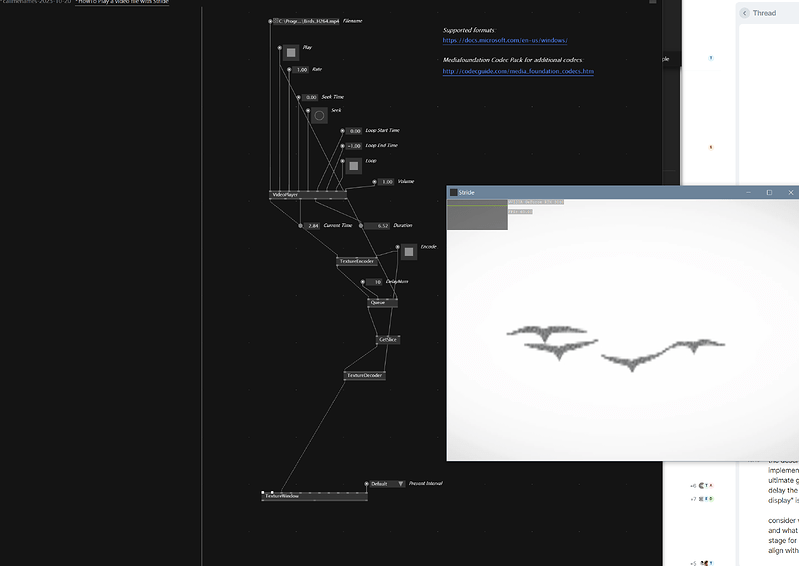799x566 pixels.
Task: Select the TextureDecoder node
Action: (x=365, y=375)
